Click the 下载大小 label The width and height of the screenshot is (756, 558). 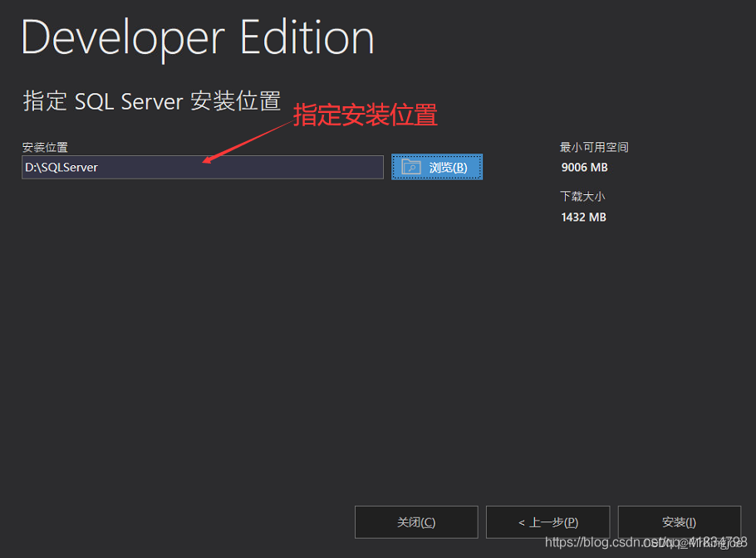[x=582, y=197]
